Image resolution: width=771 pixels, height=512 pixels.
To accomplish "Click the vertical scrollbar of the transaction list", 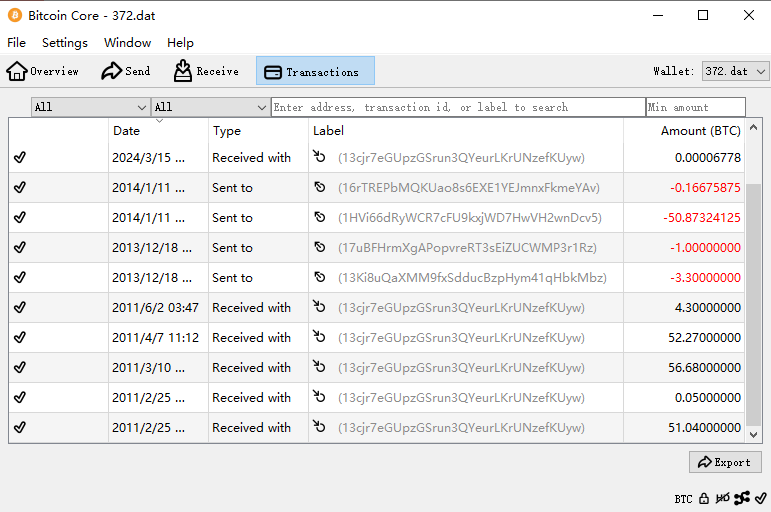I will pos(754,300).
